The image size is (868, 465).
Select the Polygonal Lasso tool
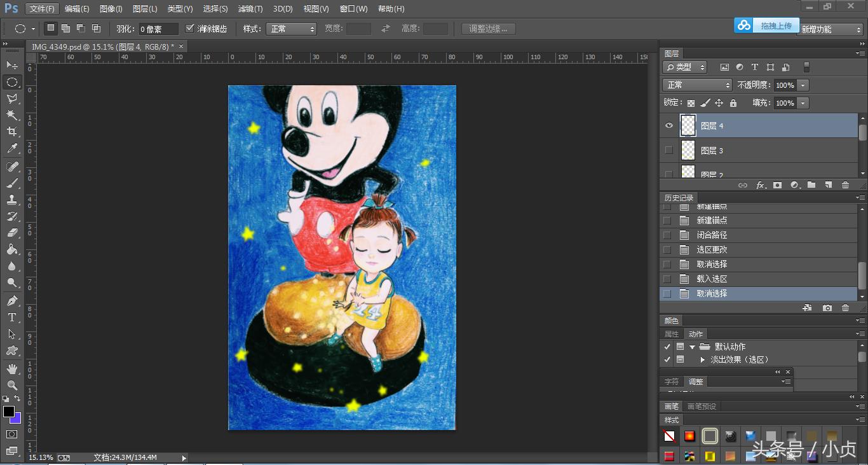pos(13,99)
